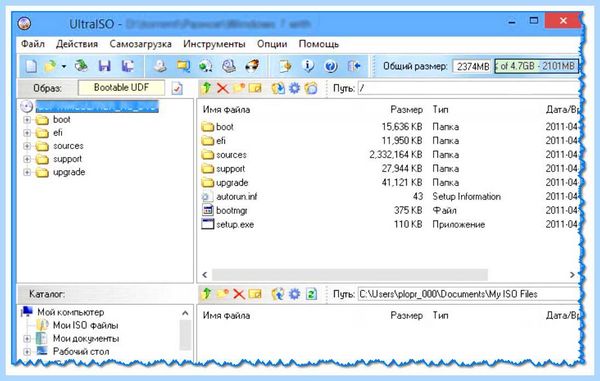
Task: Click the image pane Set Boot File icon
Action: (x=311, y=88)
